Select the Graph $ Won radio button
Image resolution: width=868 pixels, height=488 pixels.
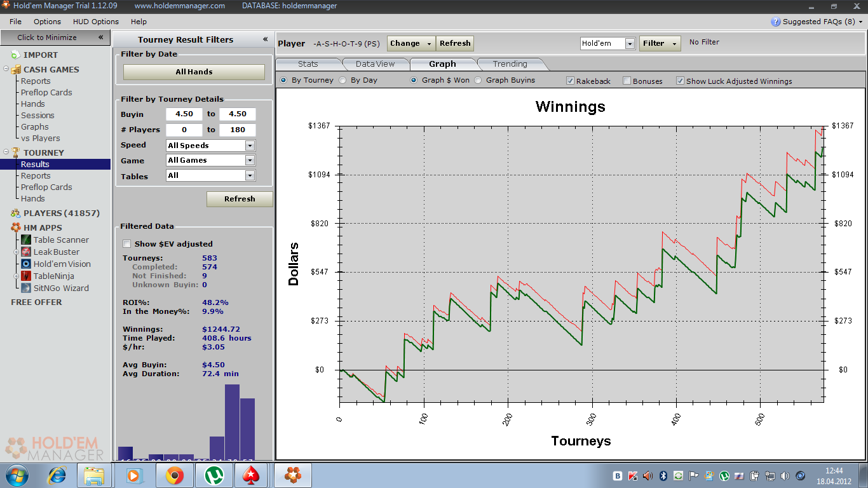pyautogui.click(x=414, y=80)
